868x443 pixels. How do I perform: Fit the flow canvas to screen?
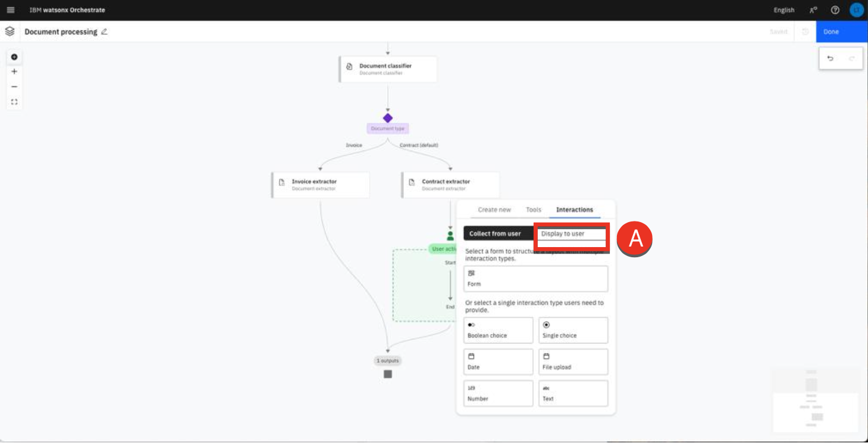pyautogui.click(x=14, y=102)
